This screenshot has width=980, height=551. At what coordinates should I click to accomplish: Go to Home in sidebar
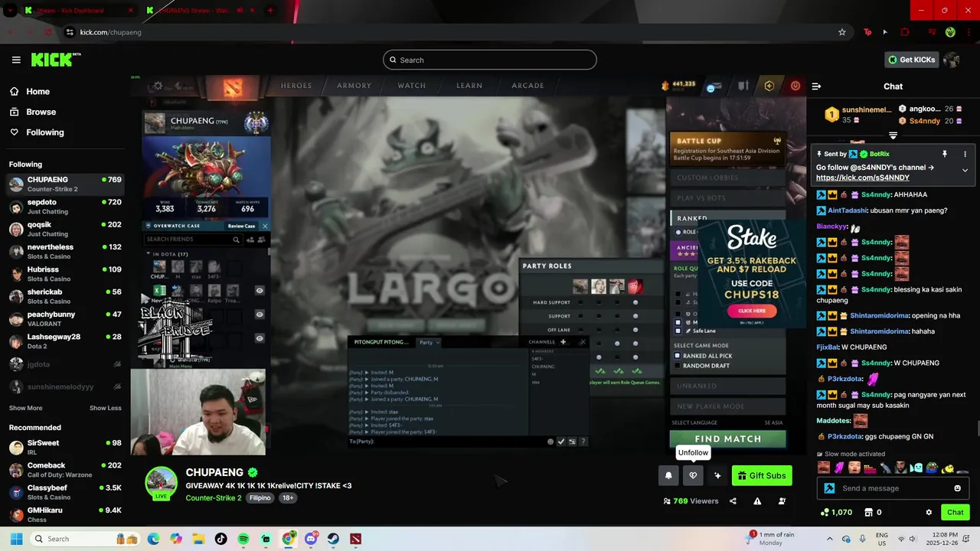click(29, 91)
